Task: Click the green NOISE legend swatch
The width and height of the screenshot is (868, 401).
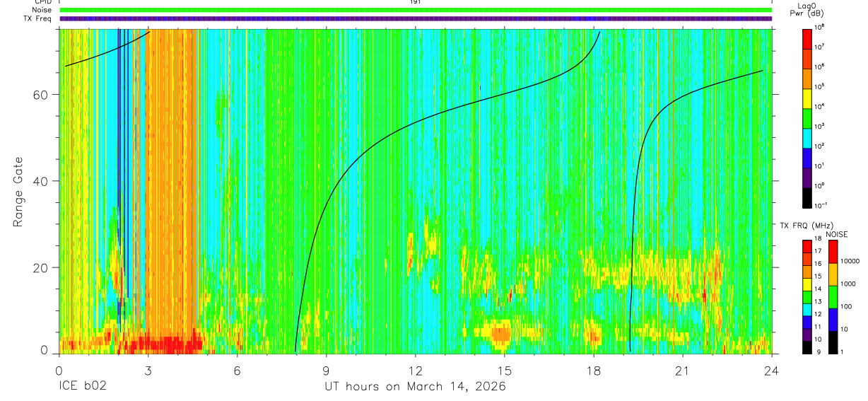Action: [833, 296]
